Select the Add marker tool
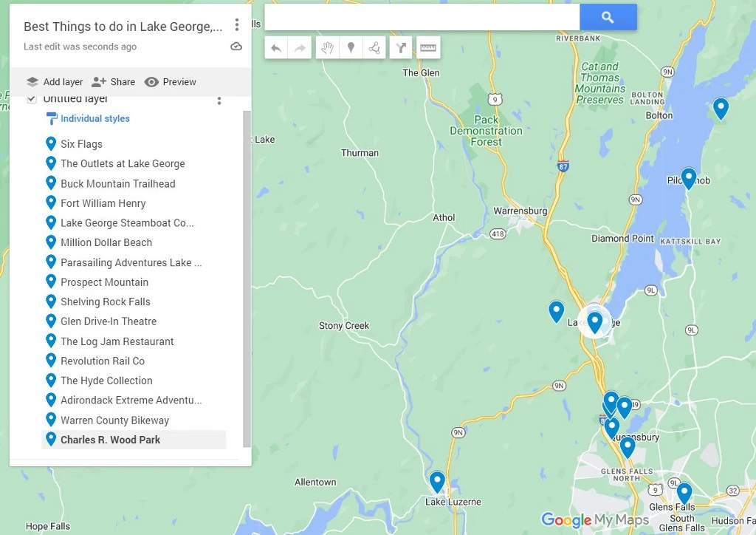The height and width of the screenshot is (535, 756). coord(351,48)
